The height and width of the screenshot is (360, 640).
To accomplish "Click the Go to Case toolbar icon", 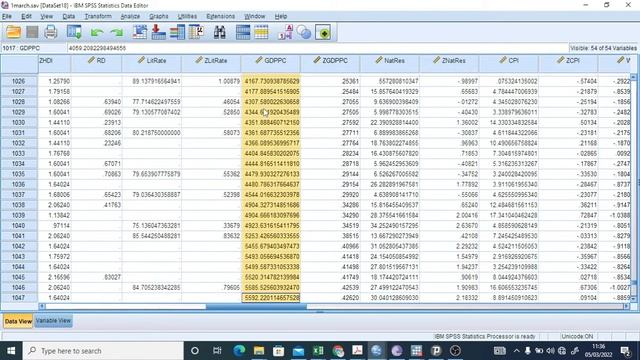I will click(x=140, y=32).
